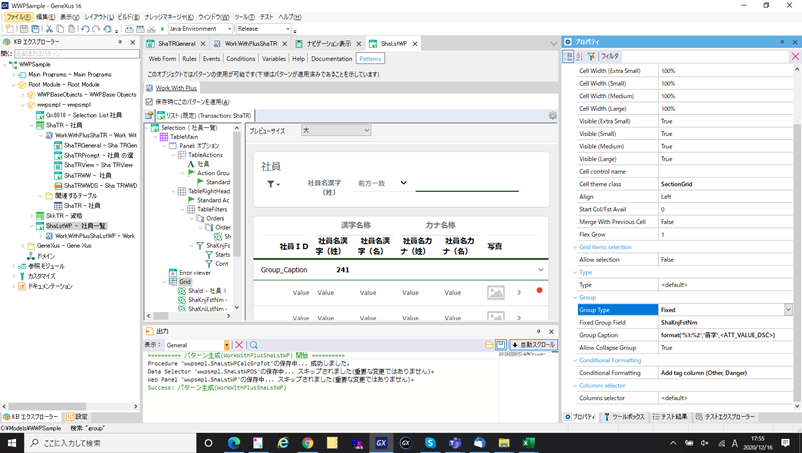
Task: Sort properties alphabetically A-Z icon
Action: (579, 56)
